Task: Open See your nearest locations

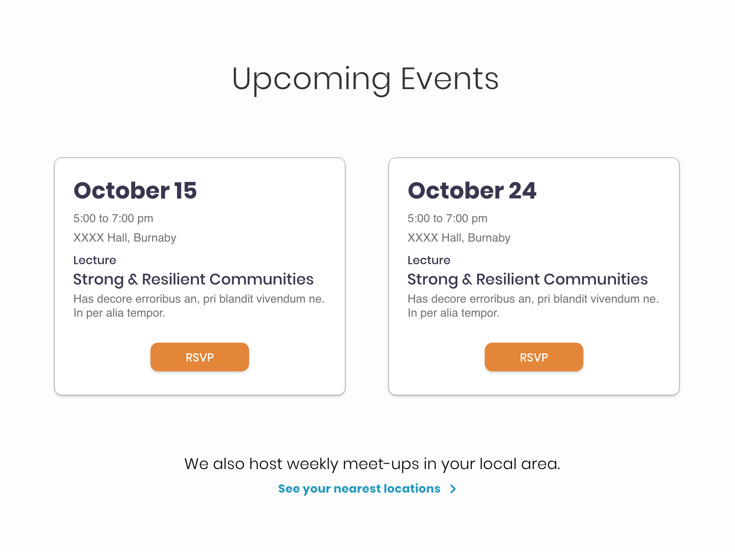Action: [x=358, y=489]
